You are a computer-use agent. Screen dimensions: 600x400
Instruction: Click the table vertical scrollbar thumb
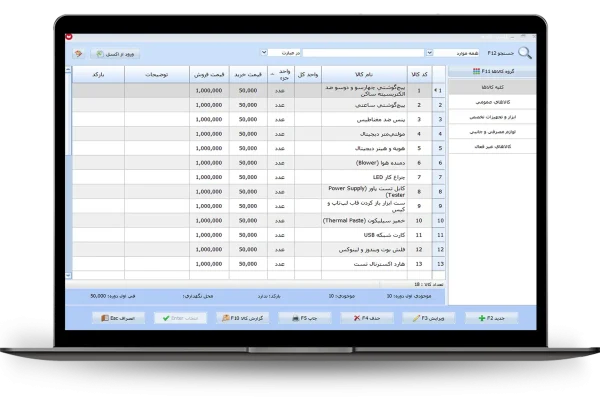pyautogui.click(x=68, y=114)
